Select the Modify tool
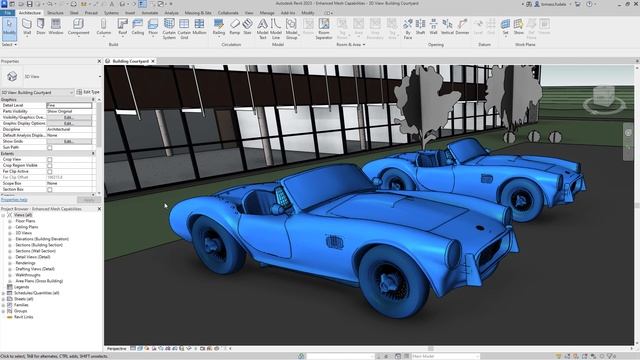 9,28
